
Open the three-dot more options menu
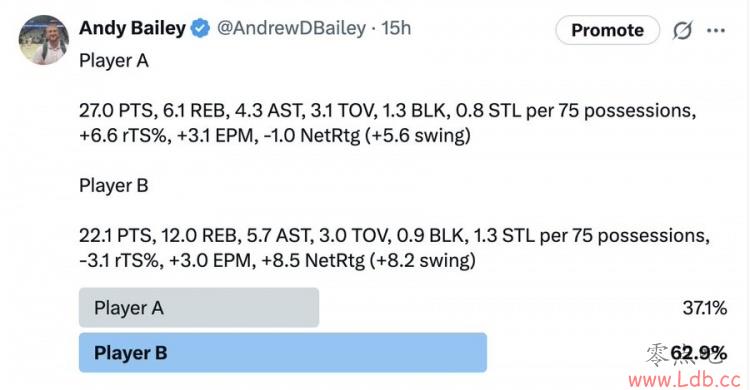716,31
